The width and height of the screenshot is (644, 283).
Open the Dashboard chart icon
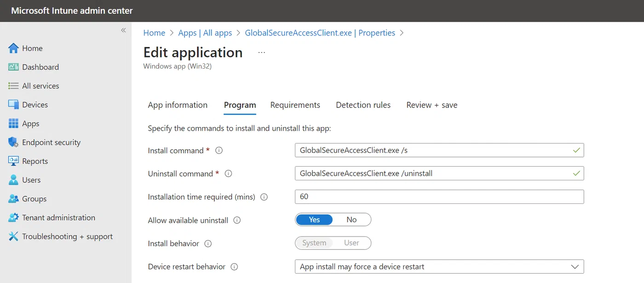[x=13, y=67]
